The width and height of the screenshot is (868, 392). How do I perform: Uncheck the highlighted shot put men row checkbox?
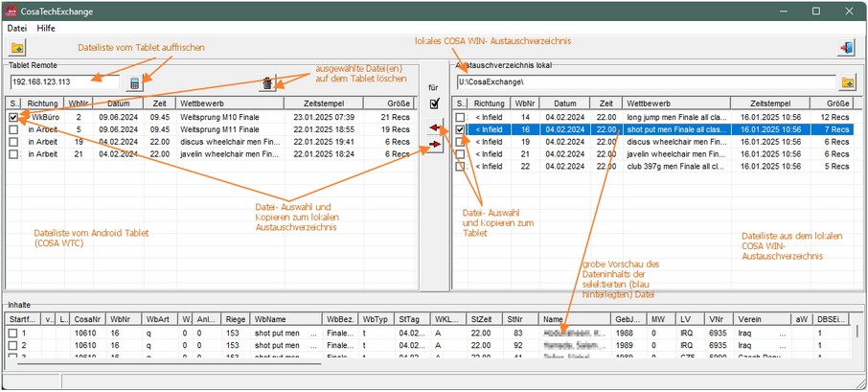461,129
